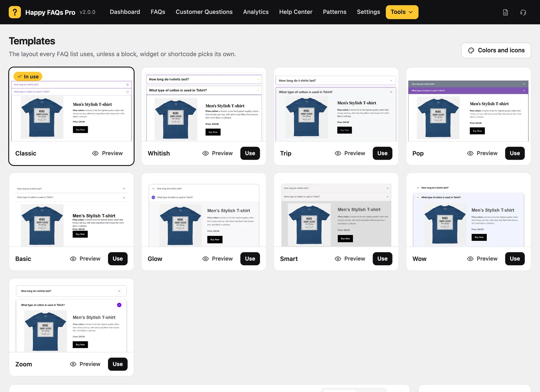Use the Zoom template
The height and width of the screenshot is (392, 540).
point(118,364)
